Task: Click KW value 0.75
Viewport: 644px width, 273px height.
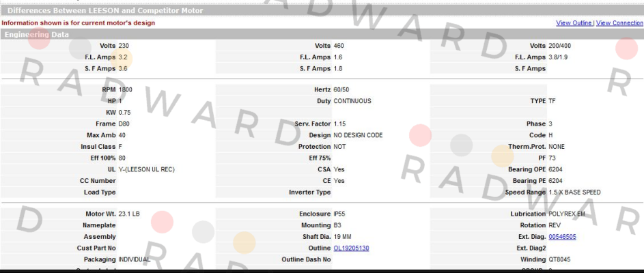Action: click(124, 112)
